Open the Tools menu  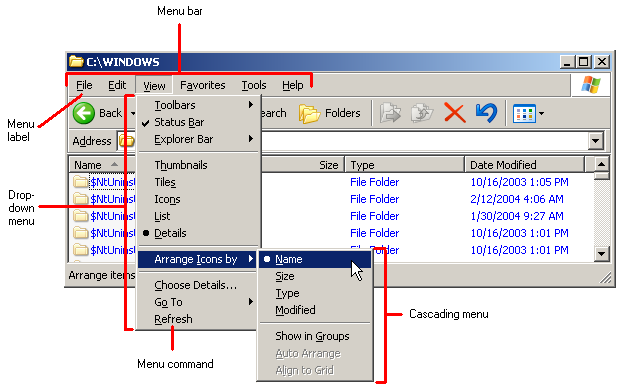pos(254,85)
